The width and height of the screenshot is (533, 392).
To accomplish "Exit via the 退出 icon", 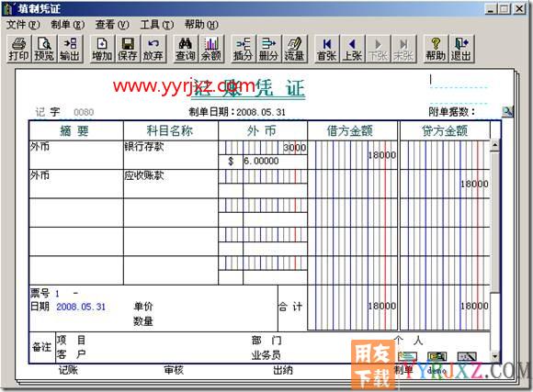I will click(461, 49).
